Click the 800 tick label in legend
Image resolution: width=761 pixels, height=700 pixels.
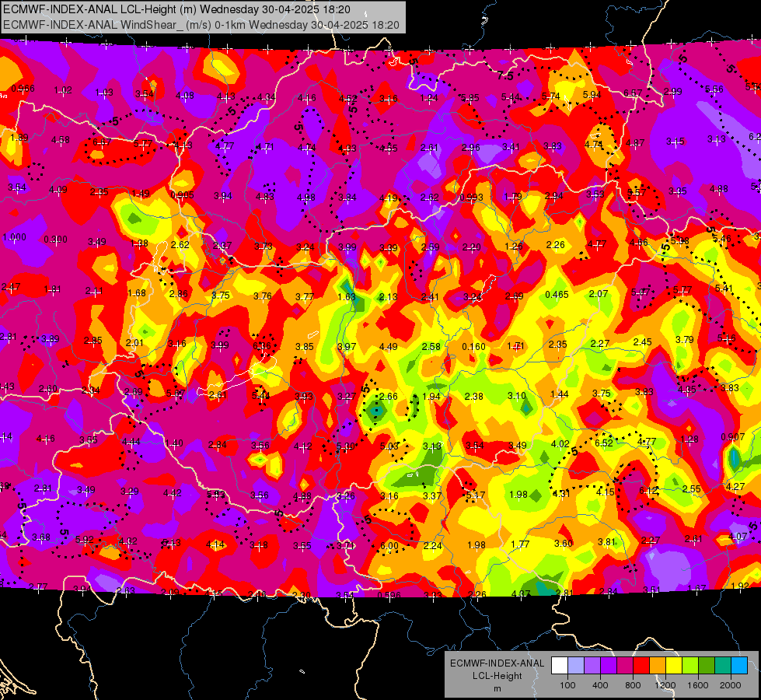633,685
